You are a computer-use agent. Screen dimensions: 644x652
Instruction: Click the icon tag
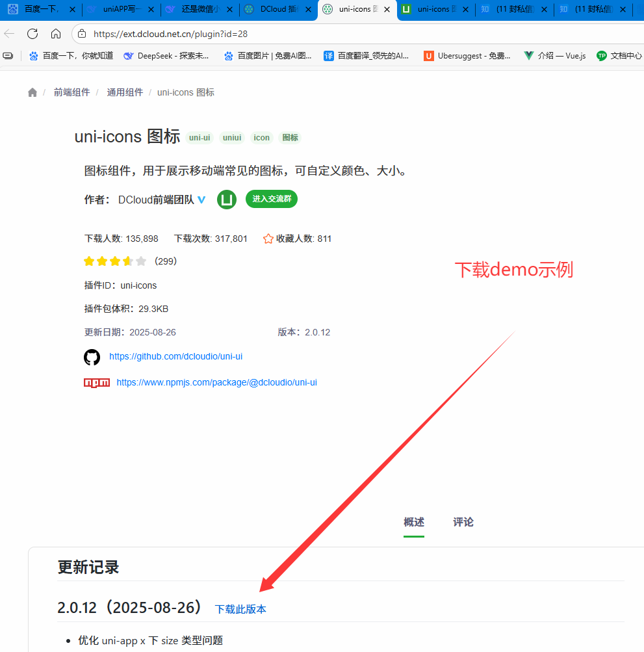click(261, 138)
